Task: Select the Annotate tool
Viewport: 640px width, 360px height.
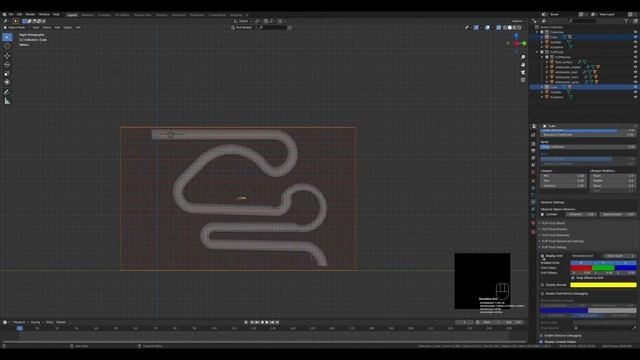Action: click(x=7, y=92)
